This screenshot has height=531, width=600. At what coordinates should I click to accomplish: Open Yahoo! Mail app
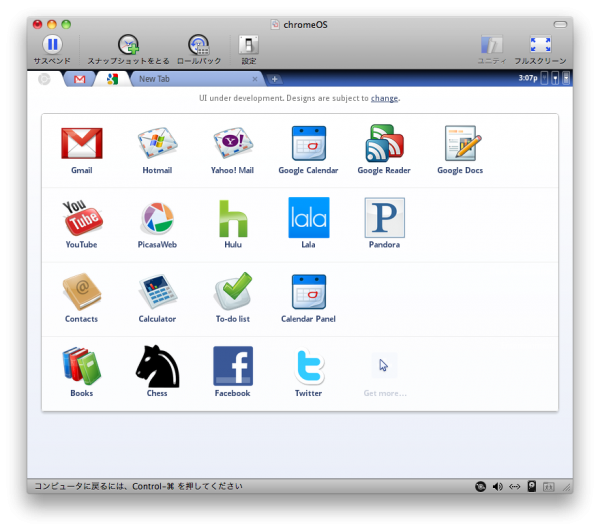pos(233,143)
